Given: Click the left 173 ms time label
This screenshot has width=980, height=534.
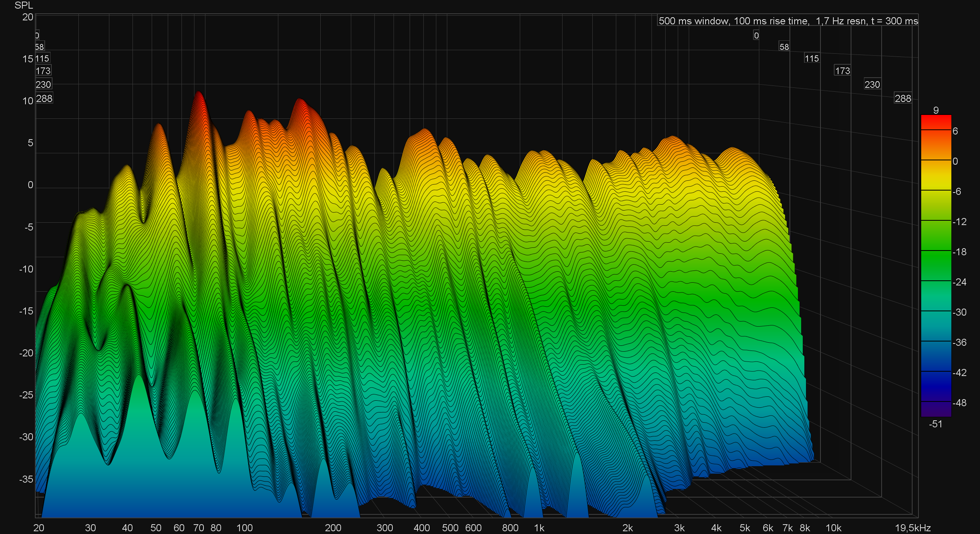Looking at the screenshot, I should point(43,71).
